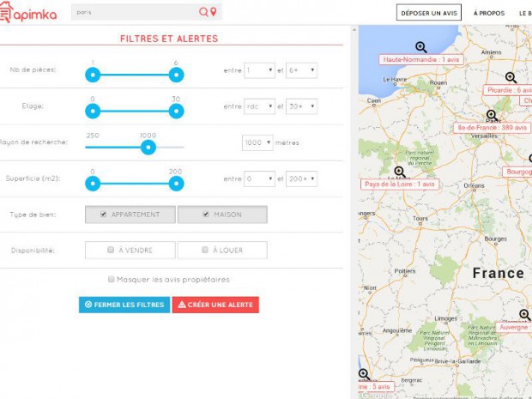The image size is (532, 399).
Task: Check the À louer checkbox
Action: [205, 250]
